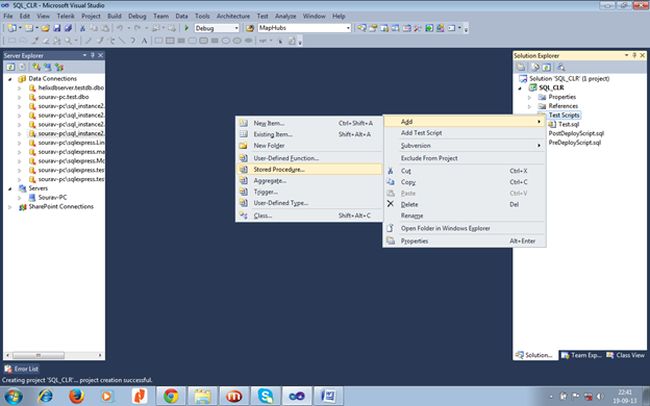Collapse the Data Connections node
Screen dimensions: 650x406
click(x=10, y=78)
